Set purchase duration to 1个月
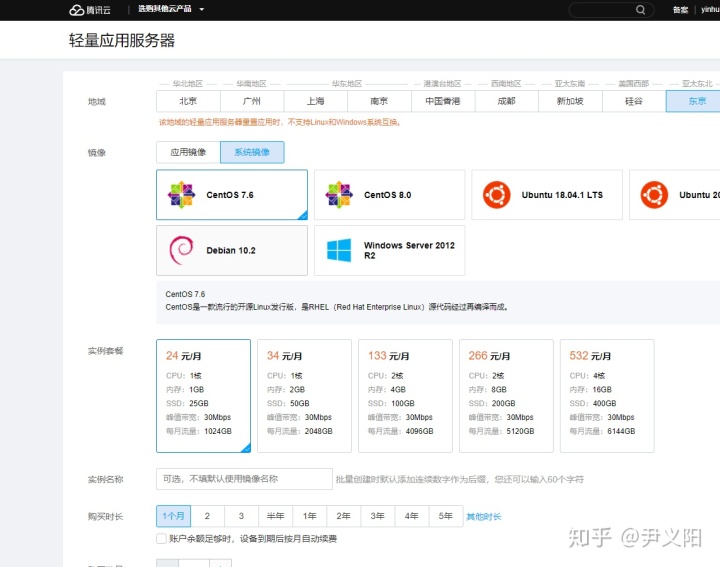Screen dimensions: 720x567 click(x=174, y=516)
